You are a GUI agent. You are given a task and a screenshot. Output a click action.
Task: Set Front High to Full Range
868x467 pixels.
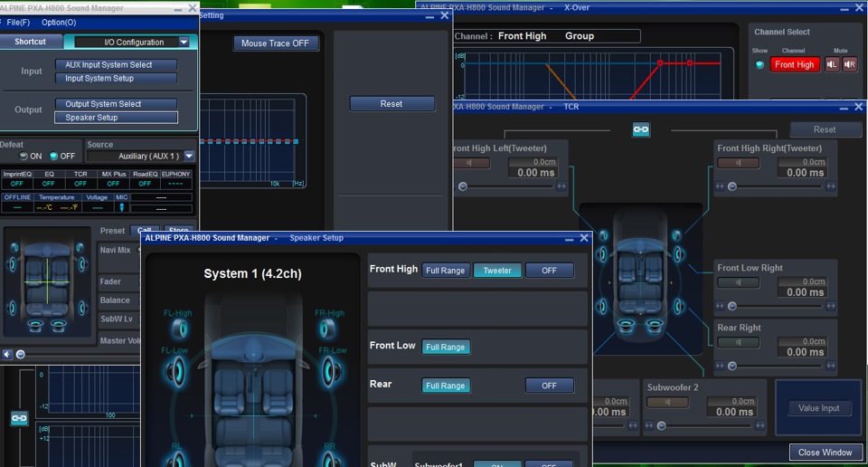point(446,271)
